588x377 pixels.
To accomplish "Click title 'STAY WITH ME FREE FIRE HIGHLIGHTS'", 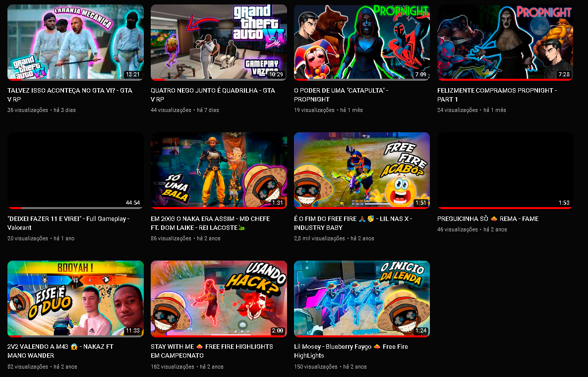I will click(212, 351).
